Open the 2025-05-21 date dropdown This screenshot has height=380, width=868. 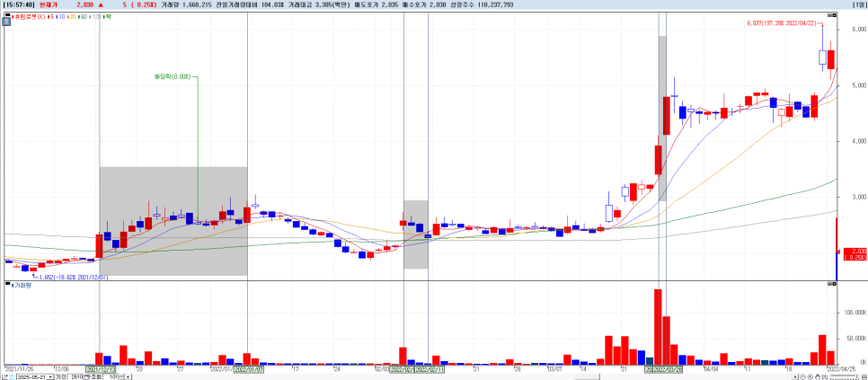(50, 376)
